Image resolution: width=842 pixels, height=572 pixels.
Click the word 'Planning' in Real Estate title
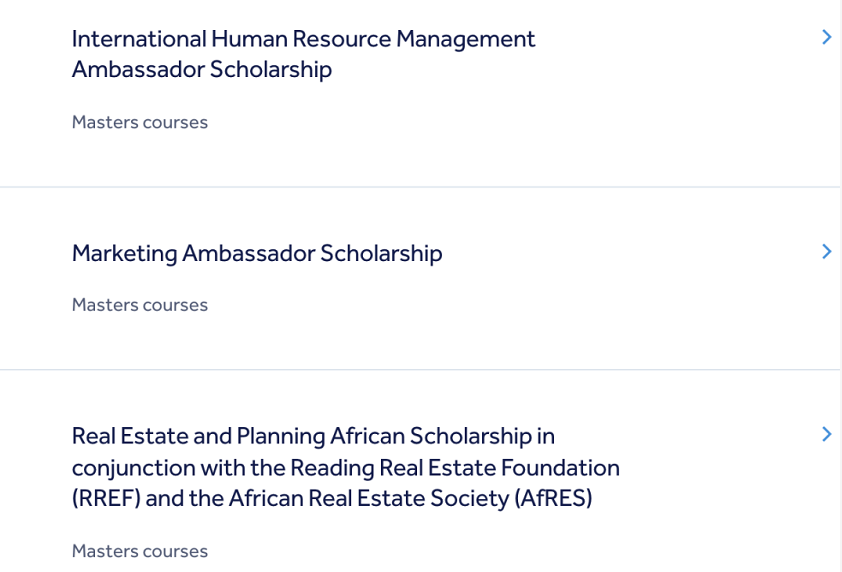(x=281, y=436)
